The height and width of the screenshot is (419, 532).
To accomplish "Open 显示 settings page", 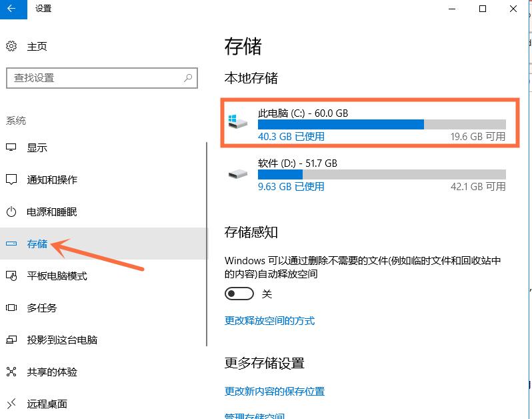I will pos(37,147).
